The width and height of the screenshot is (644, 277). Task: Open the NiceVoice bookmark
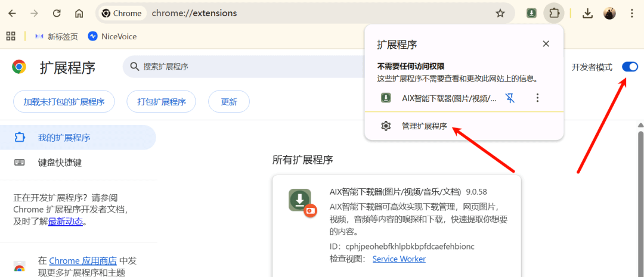[x=112, y=36]
